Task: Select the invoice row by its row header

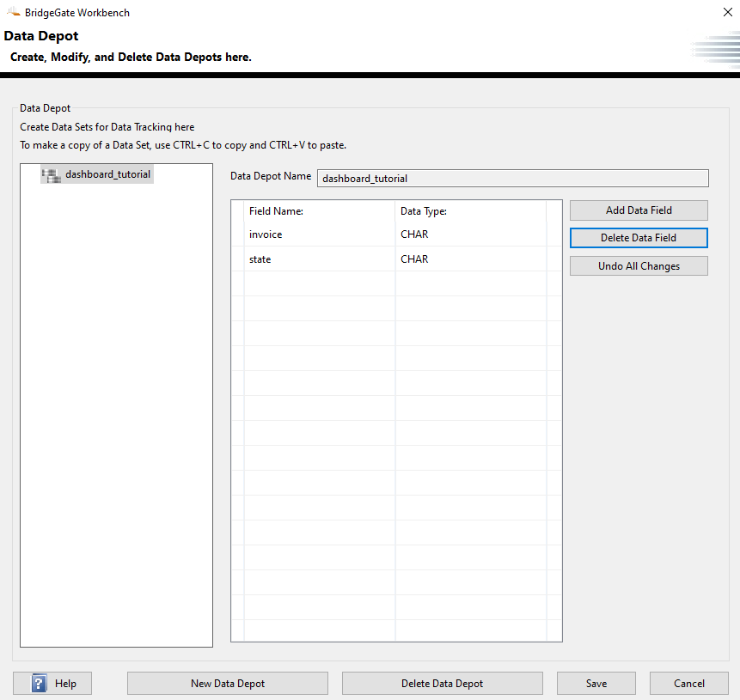Action: [238, 234]
